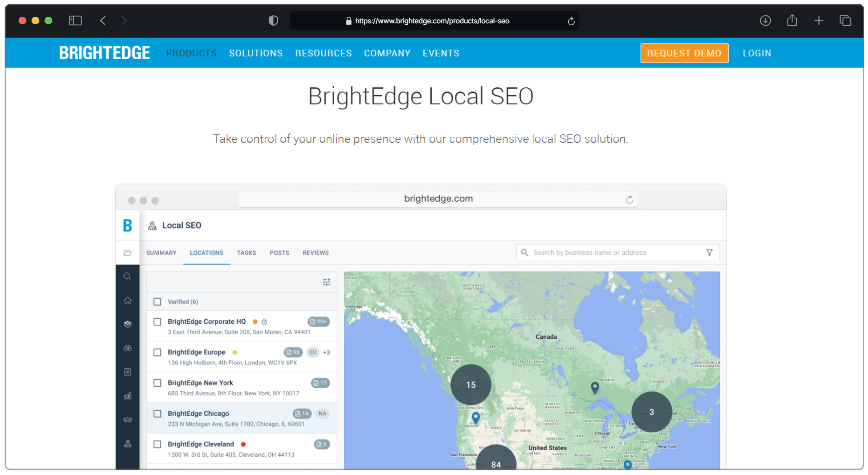The height and width of the screenshot is (475, 868).
Task: Open the SOLUTIONS navigation menu
Action: pos(255,53)
